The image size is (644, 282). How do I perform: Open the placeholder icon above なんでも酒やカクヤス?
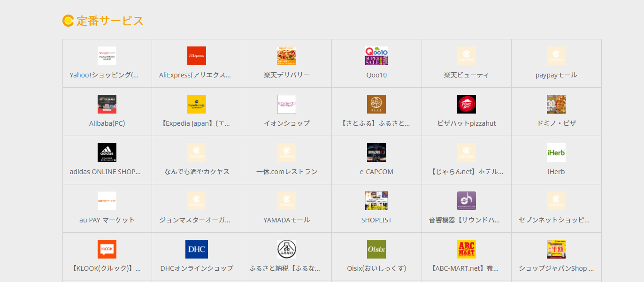tap(197, 152)
